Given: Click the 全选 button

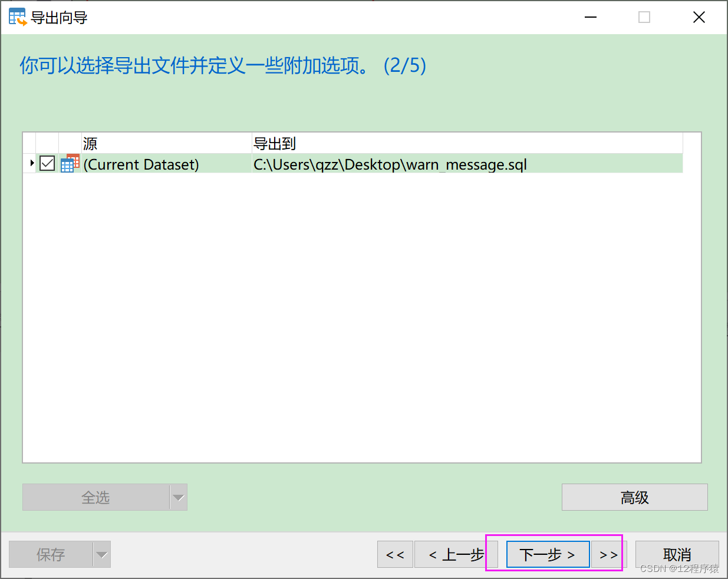Looking at the screenshot, I should (96, 497).
